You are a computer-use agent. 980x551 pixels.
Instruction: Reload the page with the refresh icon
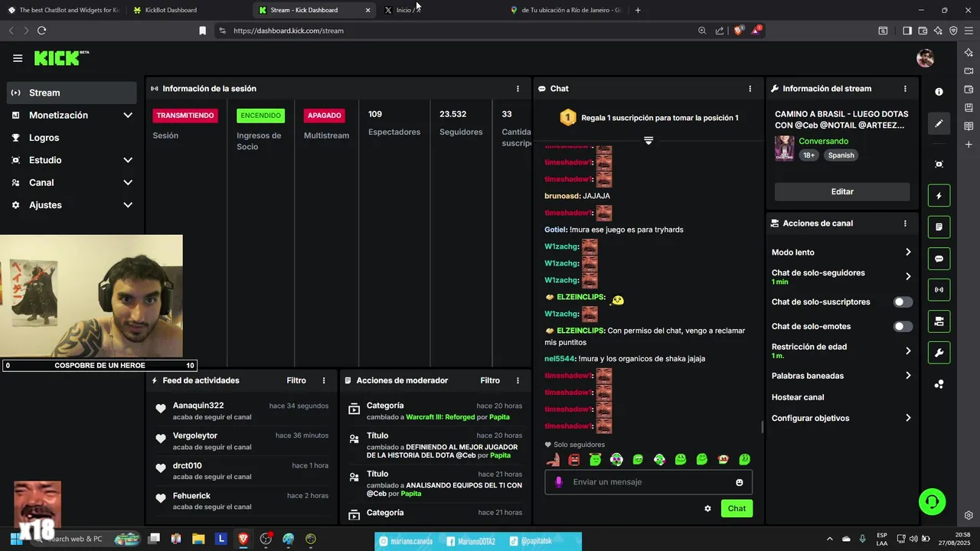coord(41,31)
